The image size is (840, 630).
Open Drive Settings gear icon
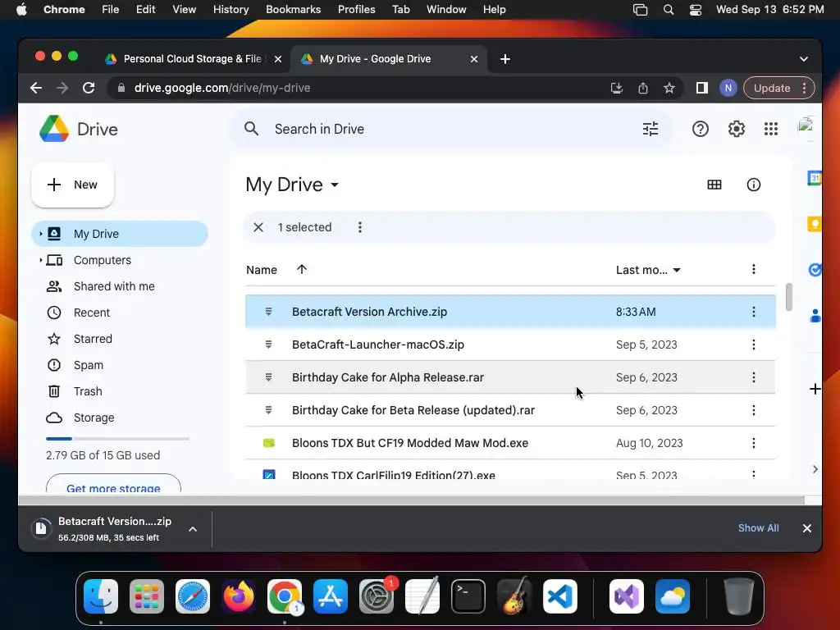point(736,129)
